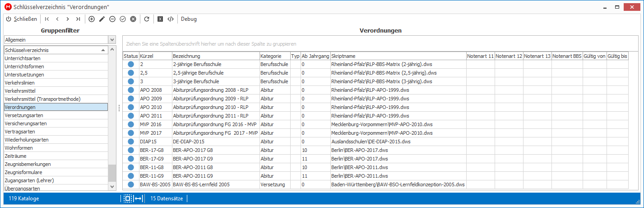This screenshot has width=644, height=208.
Task: Delete the record with the minus circle icon
Action: click(112, 19)
